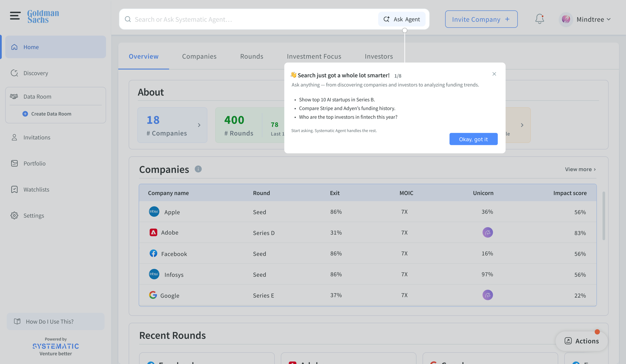Click the Facebook logo icon

153,253
